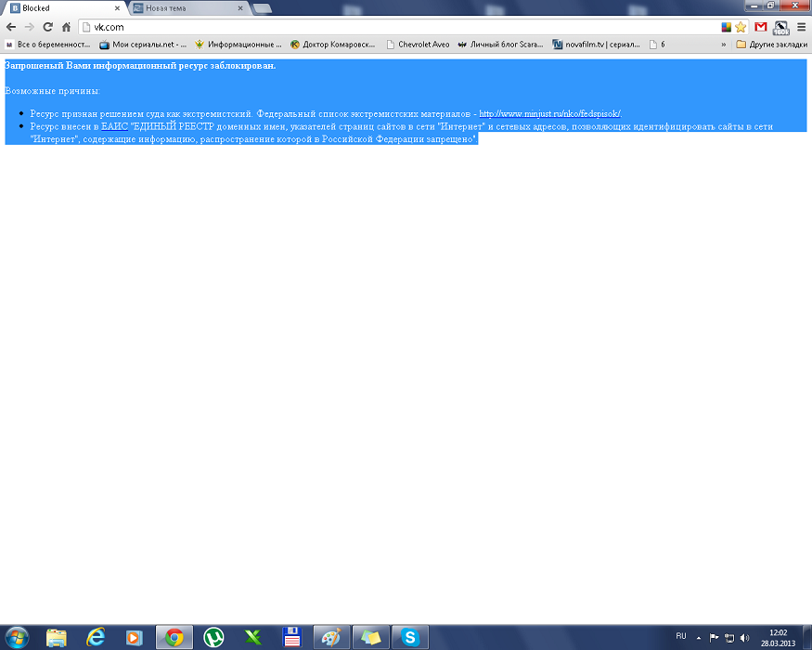This screenshot has height=650, width=812.
Task: Open the Chrome menu (three lines)
Action: coord(800,27)
